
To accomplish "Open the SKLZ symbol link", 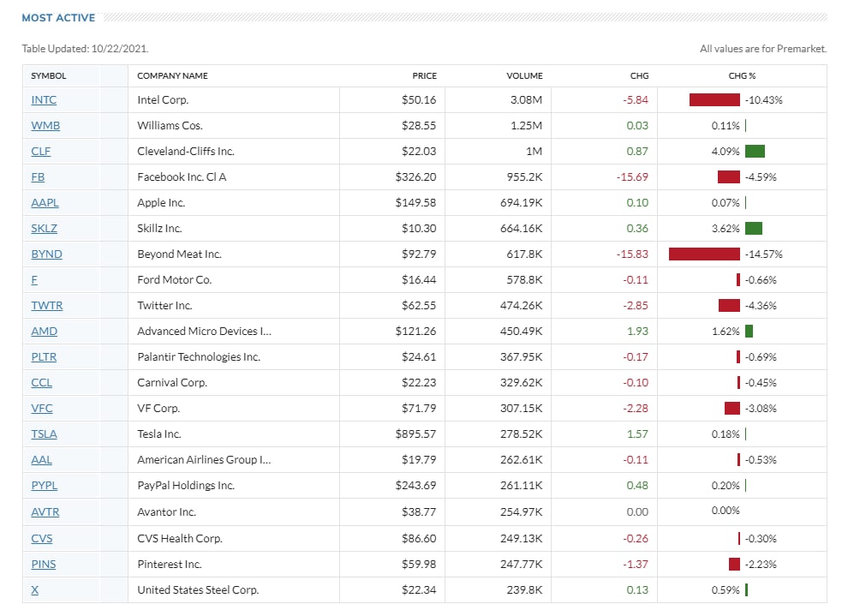I will (x=44, y=228).
